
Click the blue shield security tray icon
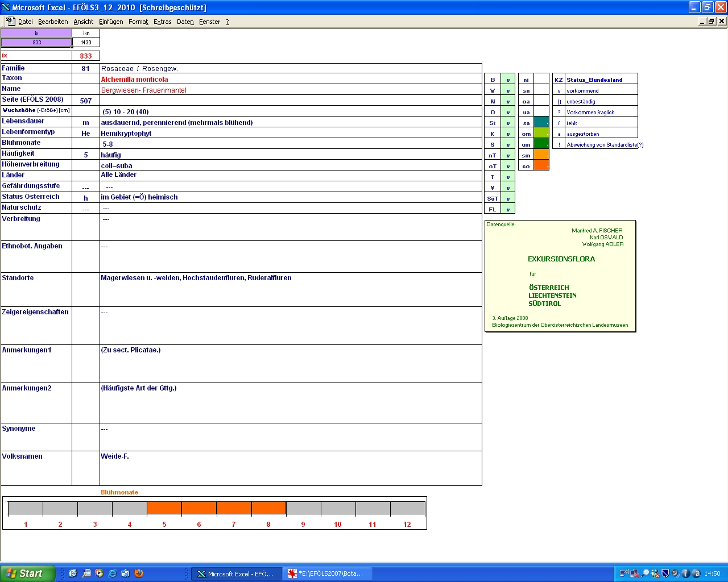coord(665,573)
